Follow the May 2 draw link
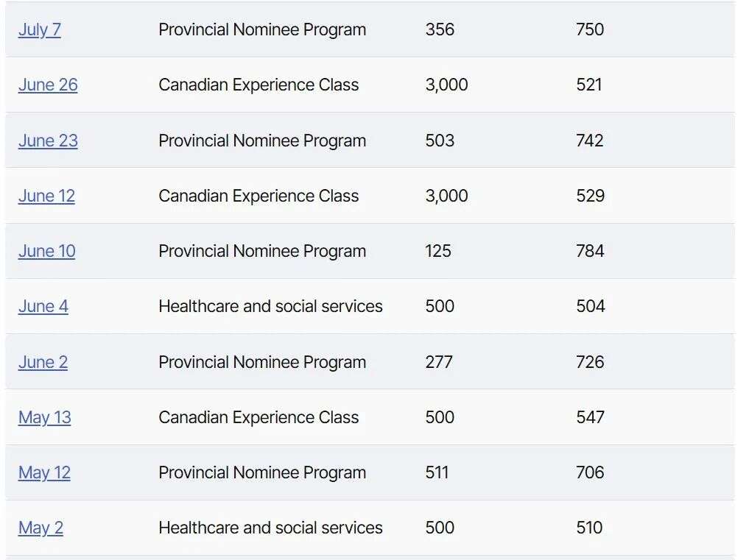 pos(41,528)
